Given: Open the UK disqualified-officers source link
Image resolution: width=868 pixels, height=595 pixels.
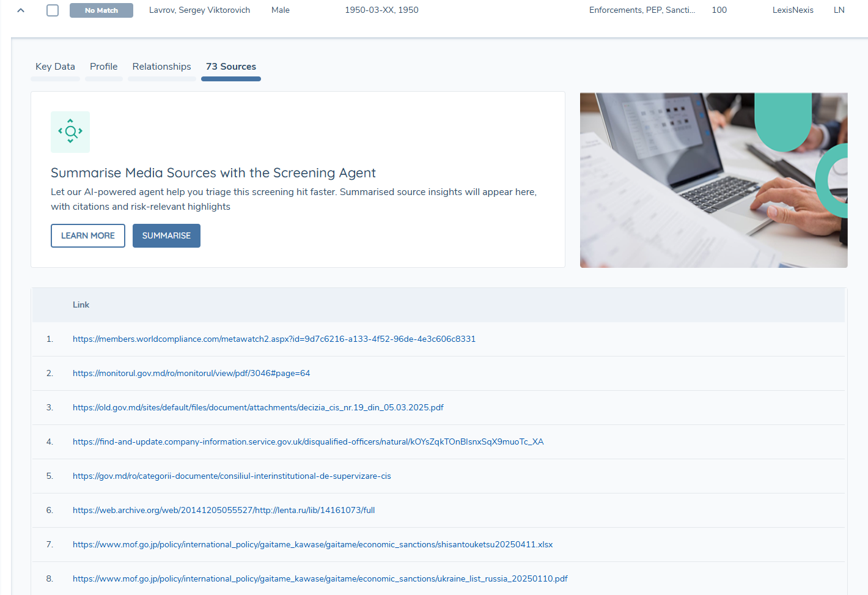Looking at the screenshot, I should click(x=308, y=442).
